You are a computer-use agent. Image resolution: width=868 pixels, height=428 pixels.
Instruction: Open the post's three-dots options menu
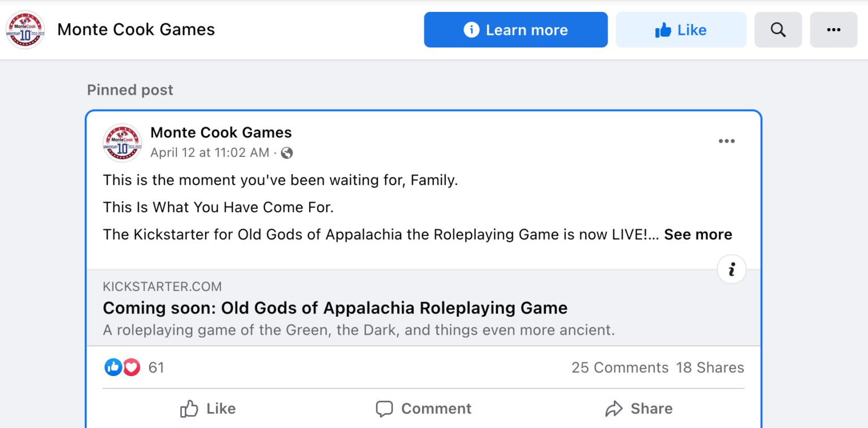(x=727, y=141)
